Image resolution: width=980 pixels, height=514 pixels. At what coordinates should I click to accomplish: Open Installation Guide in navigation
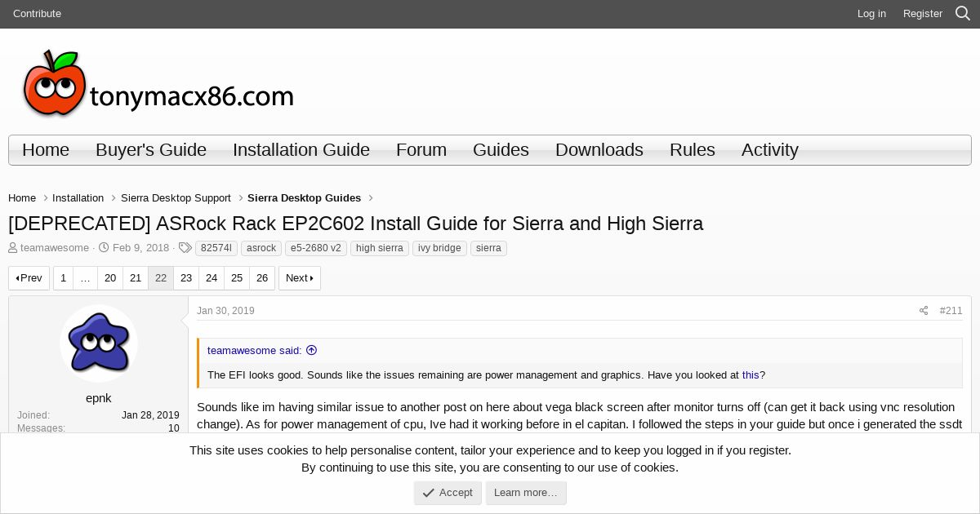point(301,150)
